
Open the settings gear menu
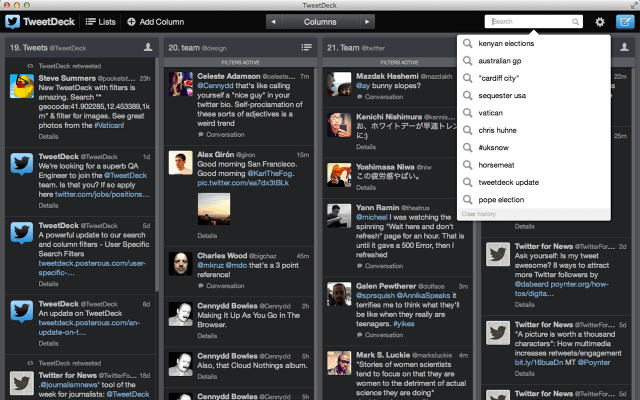coord(600,21)
